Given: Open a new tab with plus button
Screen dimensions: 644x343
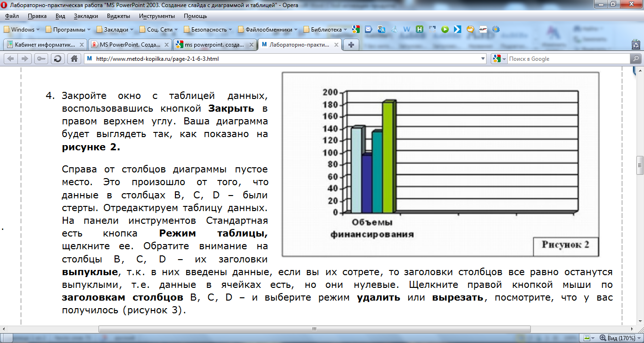Looking at the screenshot, I should [351, 45].
